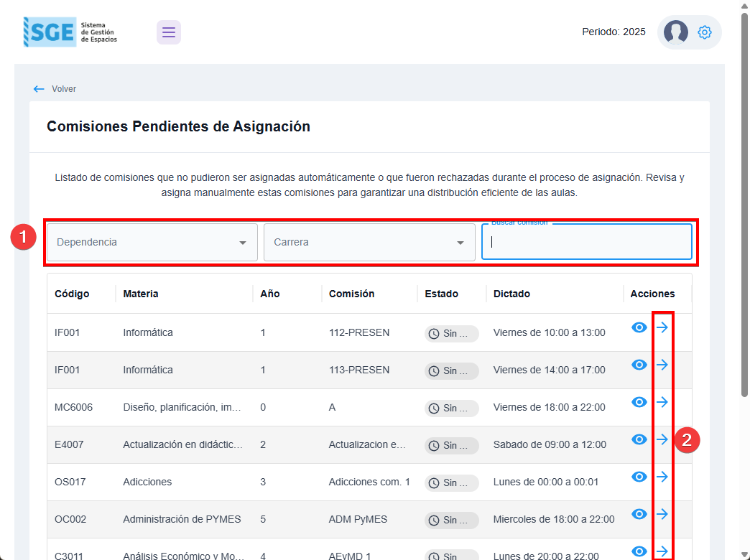Click arrow action for OS017 Adicciones
Screen dimensions: 750x560
click(x=662, y=477)
